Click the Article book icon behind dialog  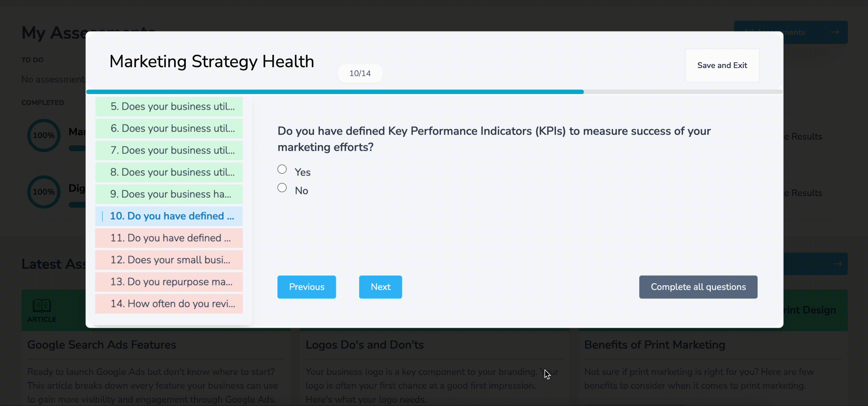click(x=42, y=306)
